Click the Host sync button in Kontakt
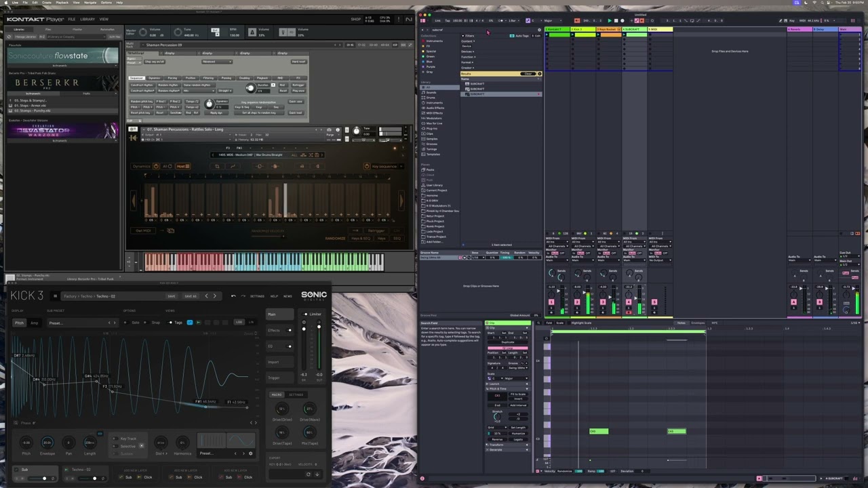This screenshot has width=868, height=488. [182, 166]
